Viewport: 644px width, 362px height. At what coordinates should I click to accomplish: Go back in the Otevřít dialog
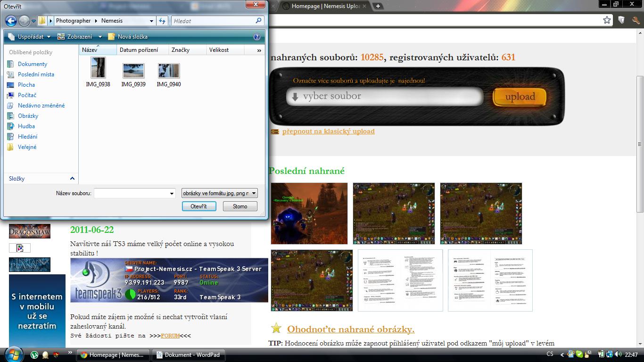tap(11, 21)
